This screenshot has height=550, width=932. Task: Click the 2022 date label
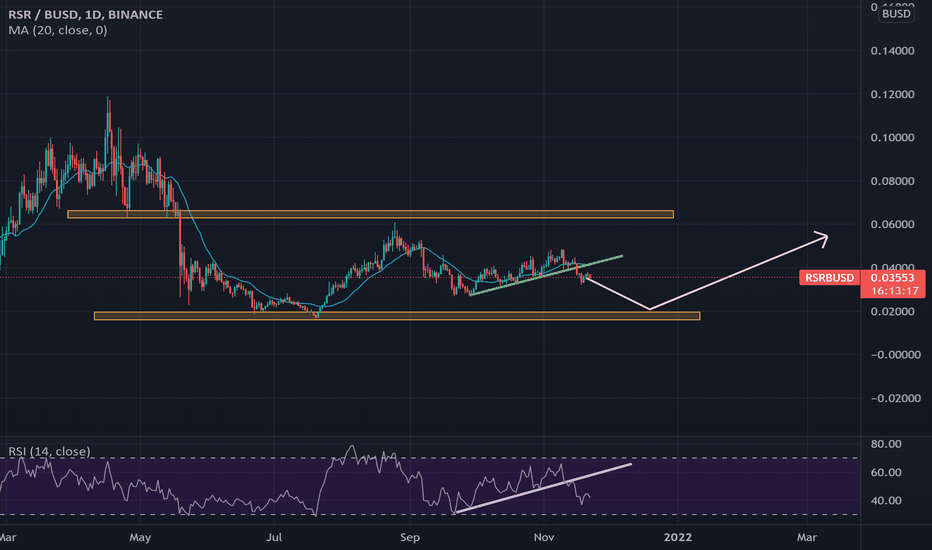click(x=678, y=538)
